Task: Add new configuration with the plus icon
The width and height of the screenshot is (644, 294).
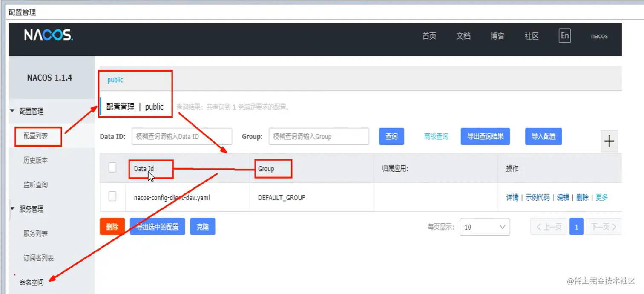Action: (609, 141)
